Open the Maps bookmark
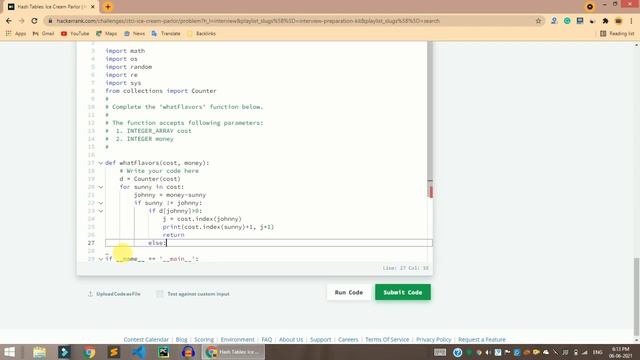The width and height of the screenshot is (640, 360). [107, 33]
